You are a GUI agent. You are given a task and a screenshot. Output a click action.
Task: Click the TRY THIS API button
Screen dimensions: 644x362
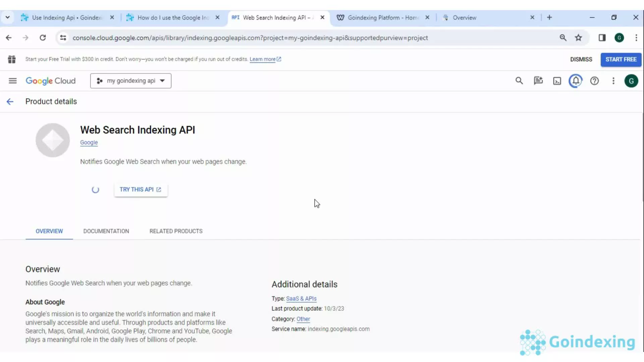tap(141, 189)
